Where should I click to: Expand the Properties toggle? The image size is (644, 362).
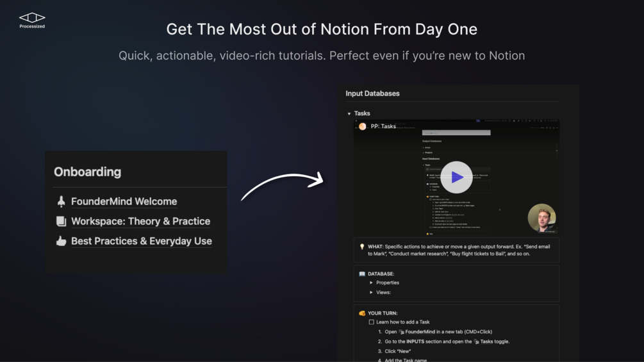click(371, 283)
